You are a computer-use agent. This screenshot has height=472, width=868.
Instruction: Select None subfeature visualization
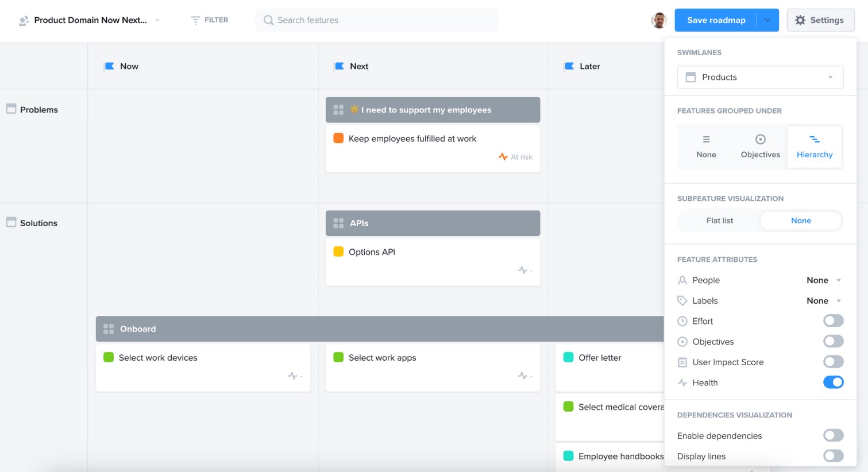[801, 220]
